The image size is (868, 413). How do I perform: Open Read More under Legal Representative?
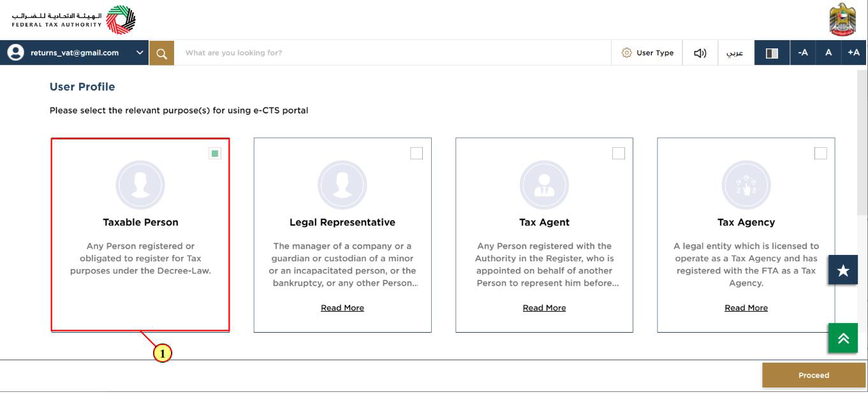[342, 308]
